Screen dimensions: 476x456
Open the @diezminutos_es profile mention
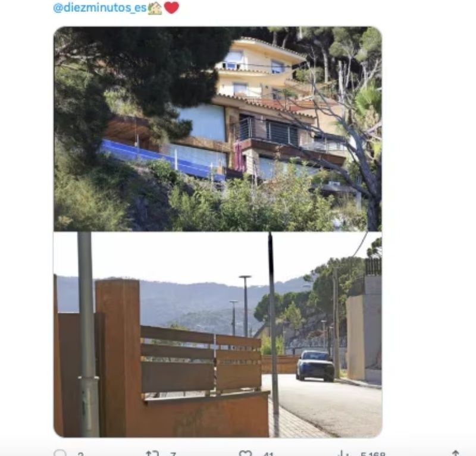[x=100, y=8]
